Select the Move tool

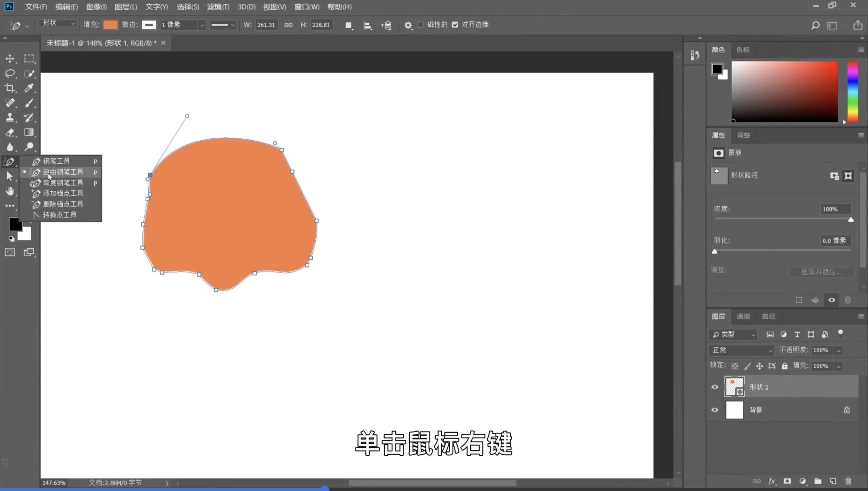coord(10,59)
